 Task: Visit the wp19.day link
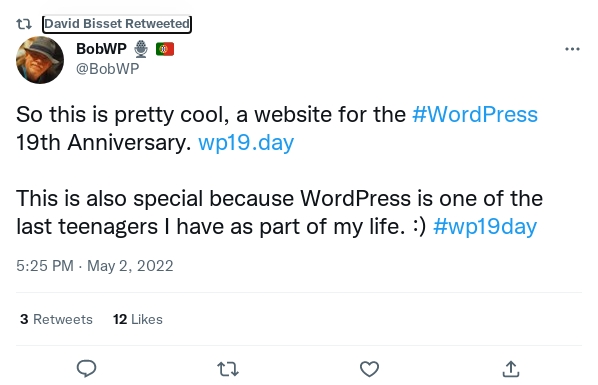pyautogui.click(x=246, y=143)
